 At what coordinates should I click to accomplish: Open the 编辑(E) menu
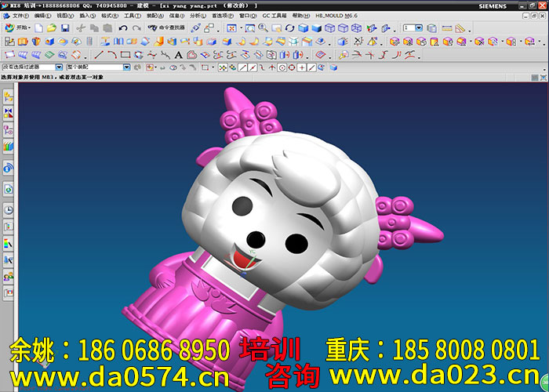point(42,16)
